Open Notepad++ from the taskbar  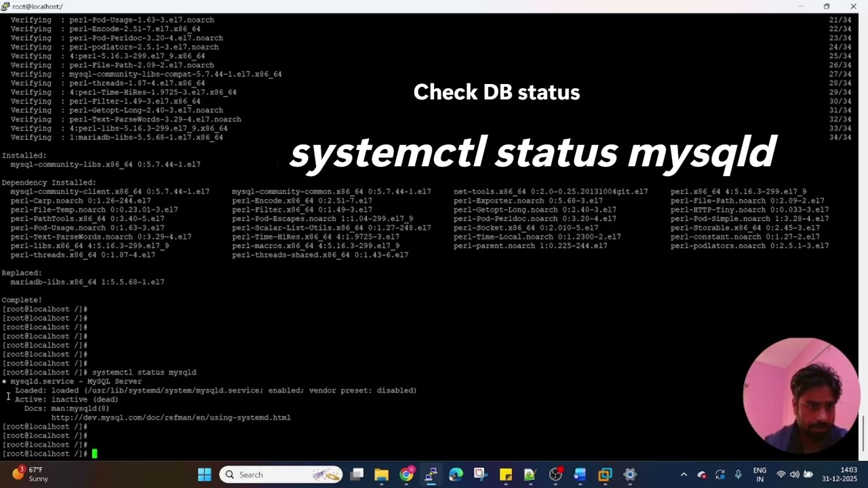(530, 474)
